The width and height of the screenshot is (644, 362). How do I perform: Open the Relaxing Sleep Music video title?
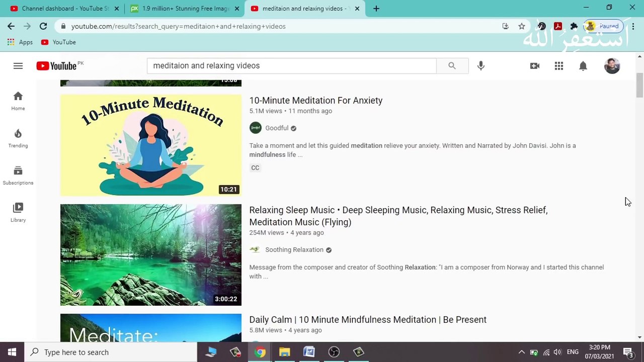coord(398,216)
